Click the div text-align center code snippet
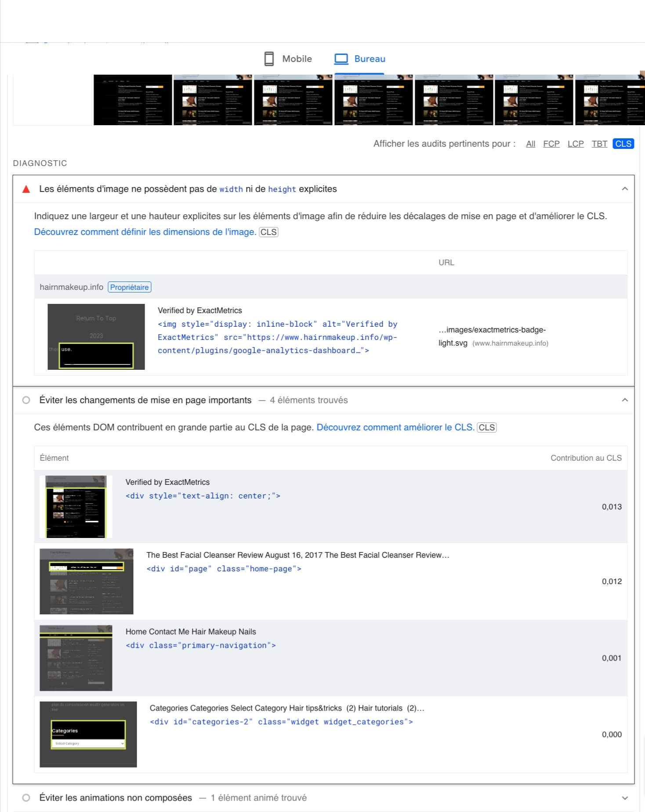The height and width of the screenshot is (812, 645). point(203,496)
